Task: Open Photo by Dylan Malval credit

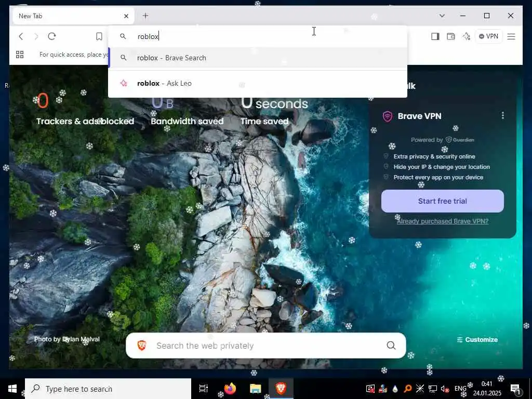Action: (x=67, y=339)
